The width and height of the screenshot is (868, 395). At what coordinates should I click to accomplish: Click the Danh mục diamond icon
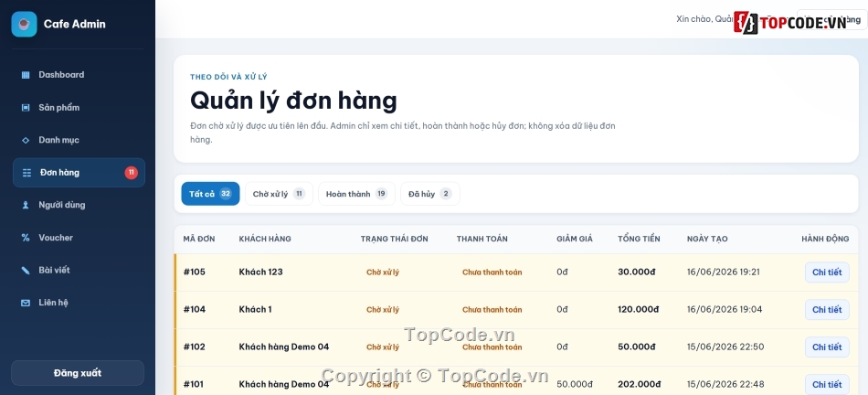pyautogui.click(x=26, y=140)
